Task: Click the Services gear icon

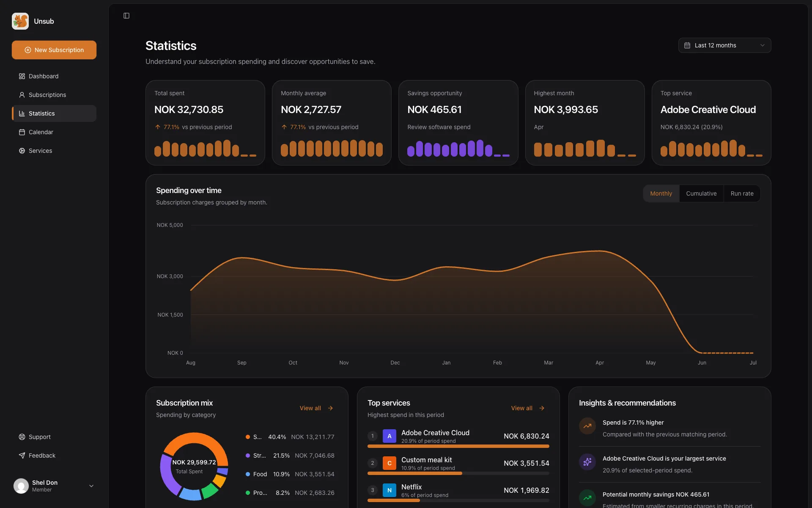Action: [x=22, y=151]
